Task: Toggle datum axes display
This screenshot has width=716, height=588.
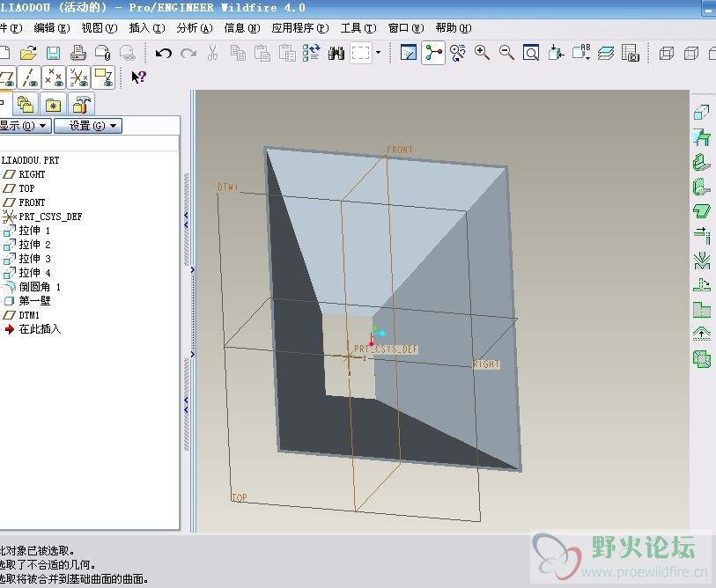Action: [30, 77]
